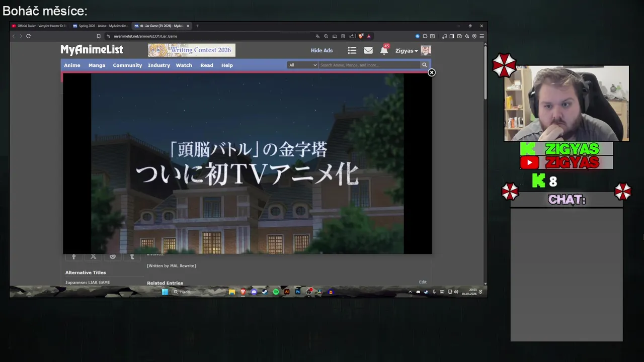The image size is (644, 362).
Task: Open the MAL messages envelope icon
Action: [368, 50]
